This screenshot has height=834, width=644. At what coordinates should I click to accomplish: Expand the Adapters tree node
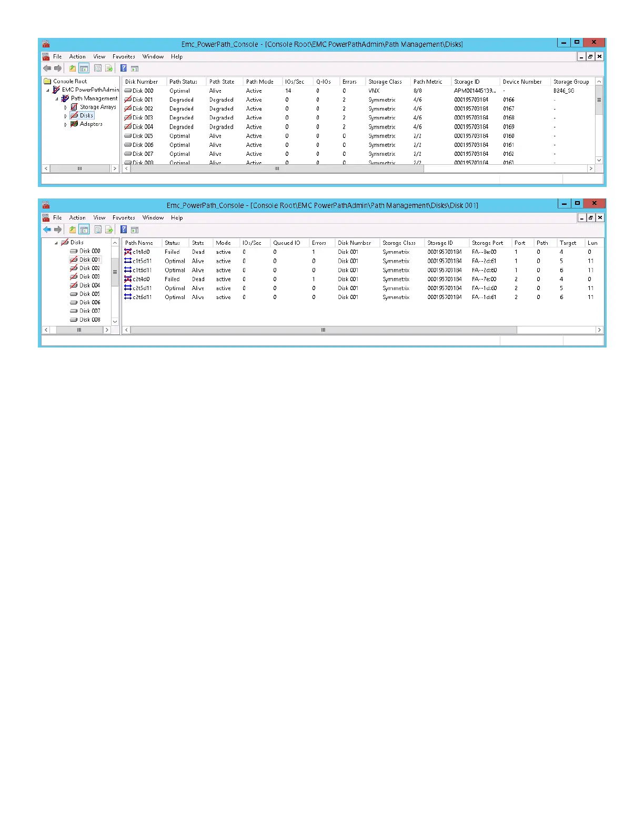coord(66,124)
